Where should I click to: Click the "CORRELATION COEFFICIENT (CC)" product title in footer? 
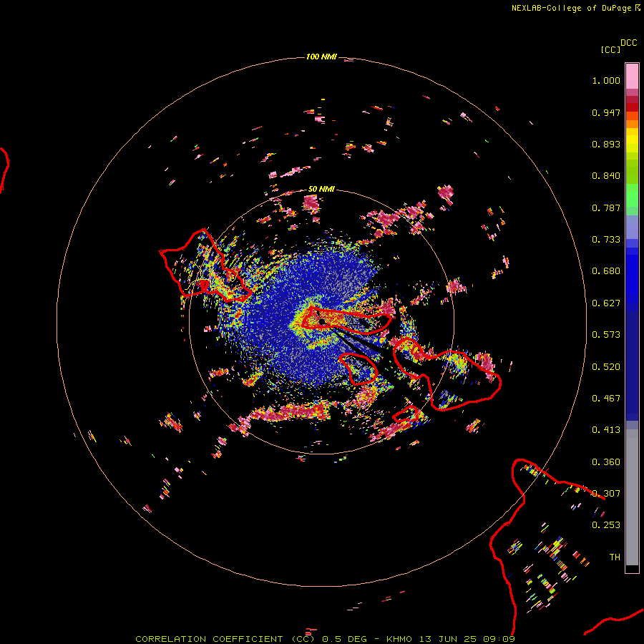coord(227,639)
